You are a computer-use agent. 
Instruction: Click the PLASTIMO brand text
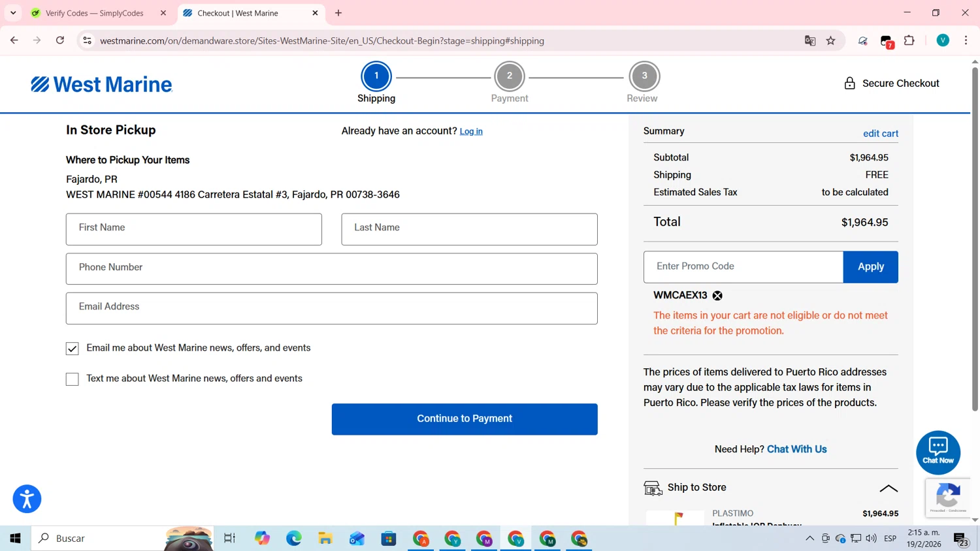click(x=732, y=514)
